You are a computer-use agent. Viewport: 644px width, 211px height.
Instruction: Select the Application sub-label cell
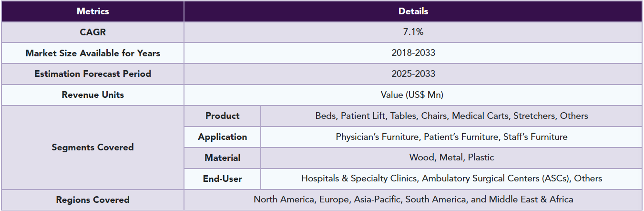point(222,137)
